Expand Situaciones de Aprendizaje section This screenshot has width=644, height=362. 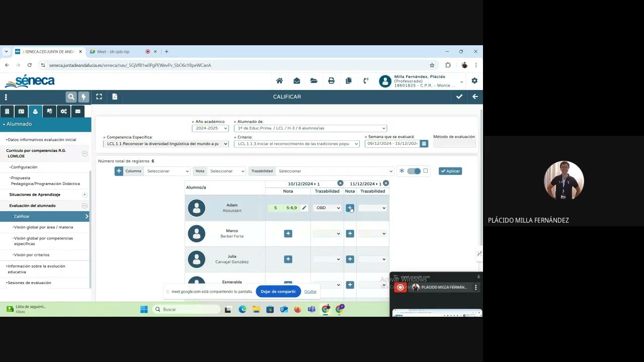[85, 195]
